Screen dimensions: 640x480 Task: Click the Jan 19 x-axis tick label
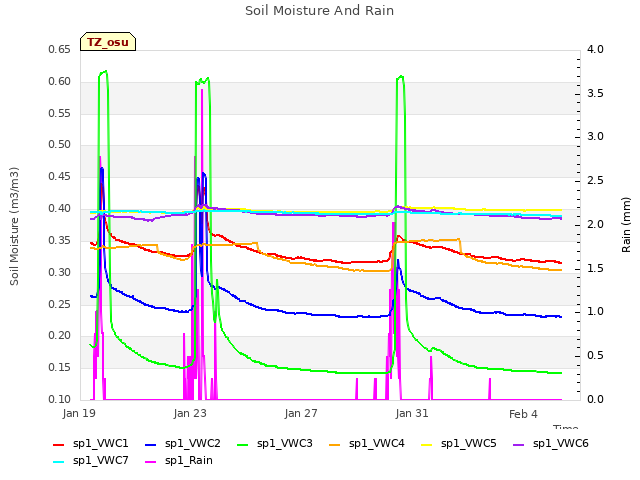(x=79, y=413)
